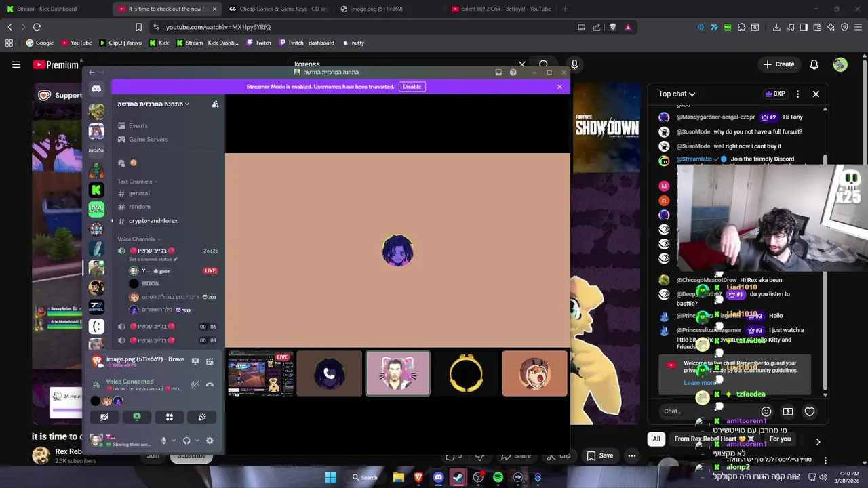The image size is (868, 488).
Task: Collapse the Voice Channels category
Action: [x=139, y=239]
